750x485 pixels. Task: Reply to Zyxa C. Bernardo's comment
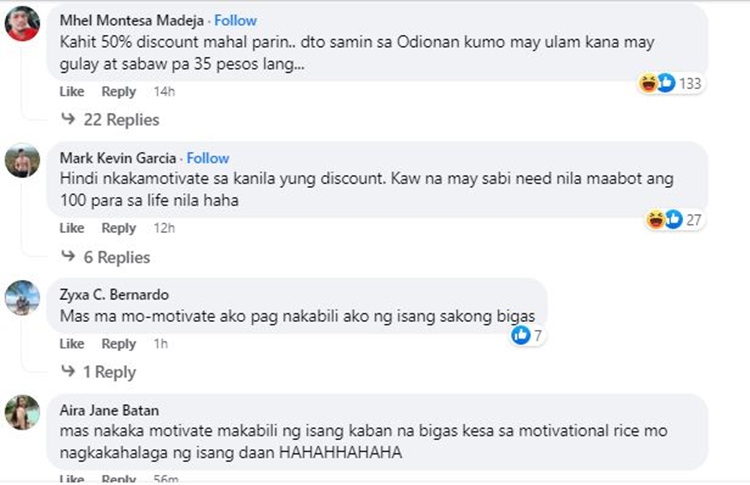pos(118,344)
